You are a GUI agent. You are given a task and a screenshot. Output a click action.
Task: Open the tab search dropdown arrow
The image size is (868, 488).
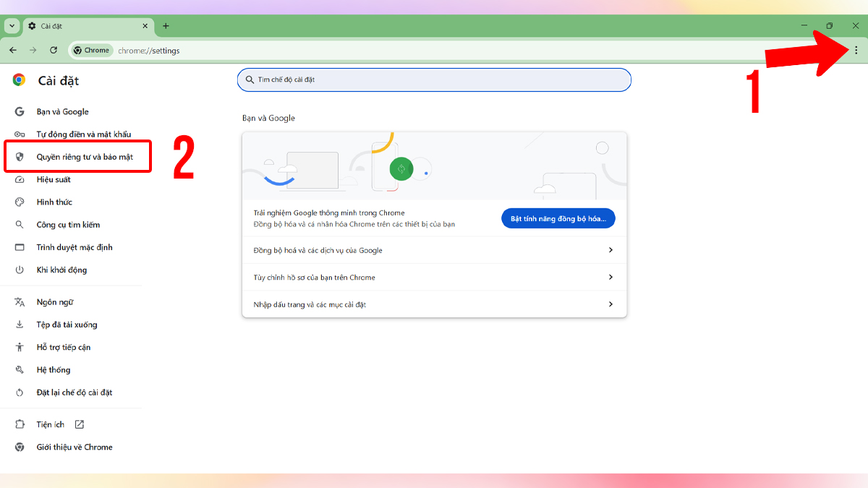[x=12, y=26]
